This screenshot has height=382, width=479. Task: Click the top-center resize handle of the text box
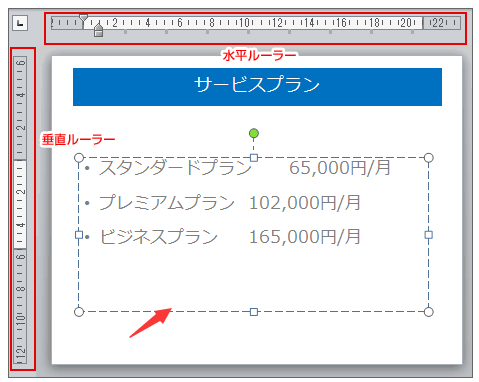point(254,158)
